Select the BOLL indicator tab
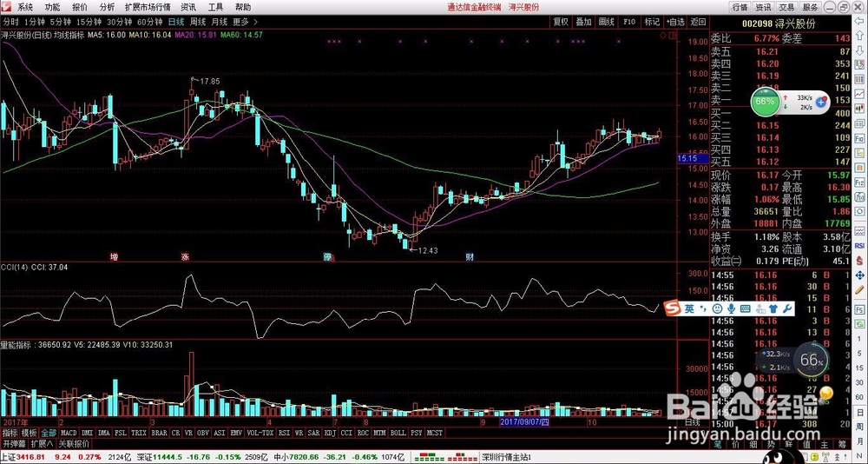 [398, 433]
